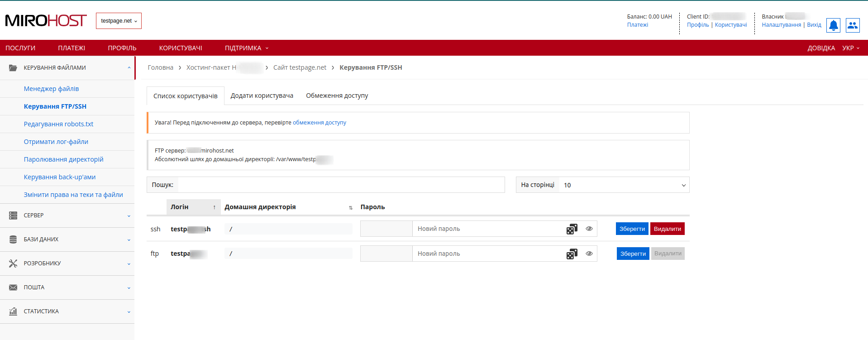868x340 pixels.
Task: Click the databases section icon
Action: (x=13, y=239)
